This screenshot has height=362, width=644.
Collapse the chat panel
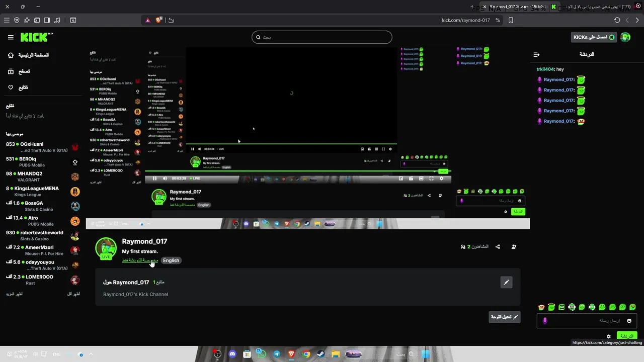pos(536,54)
